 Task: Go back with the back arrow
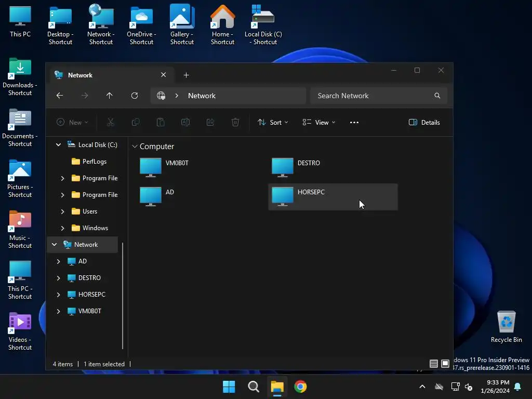(x=60, y=96)
